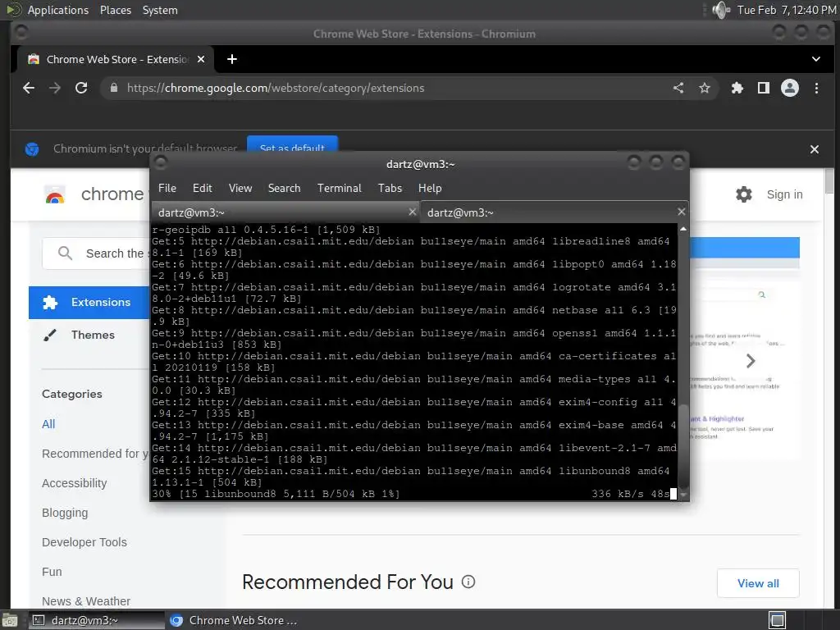Click the workspace switcher icon

[777, 620]
